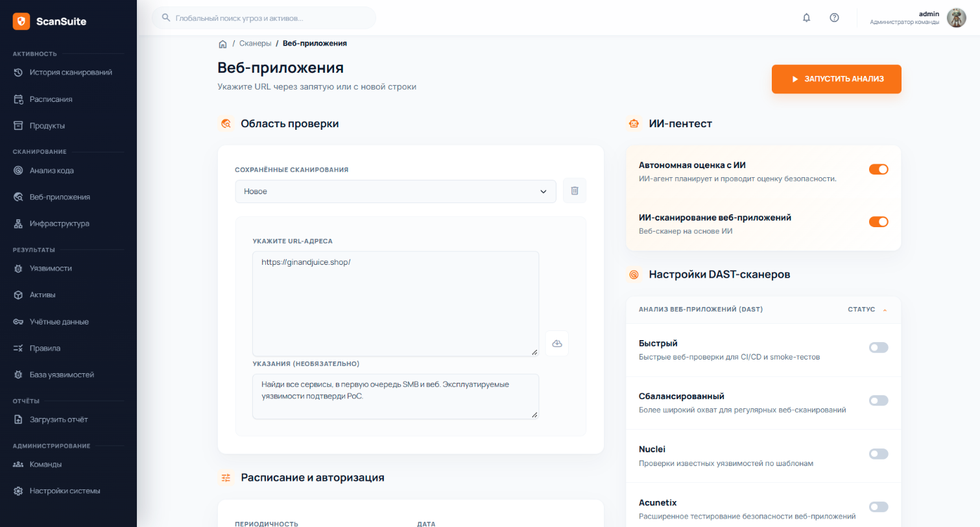
Task: Click the robot icon beside ИИ-пентест
Action: [x=634, y=123]
